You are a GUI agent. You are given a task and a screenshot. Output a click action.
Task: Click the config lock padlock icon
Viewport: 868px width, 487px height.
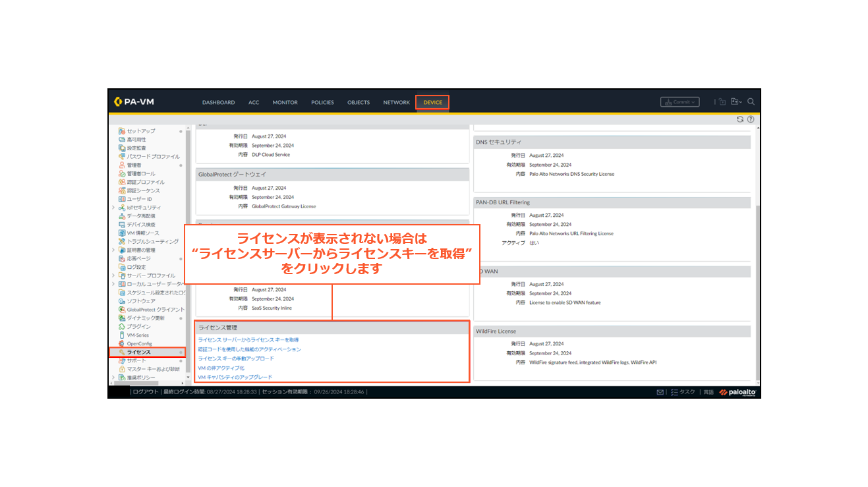(722, 102)
